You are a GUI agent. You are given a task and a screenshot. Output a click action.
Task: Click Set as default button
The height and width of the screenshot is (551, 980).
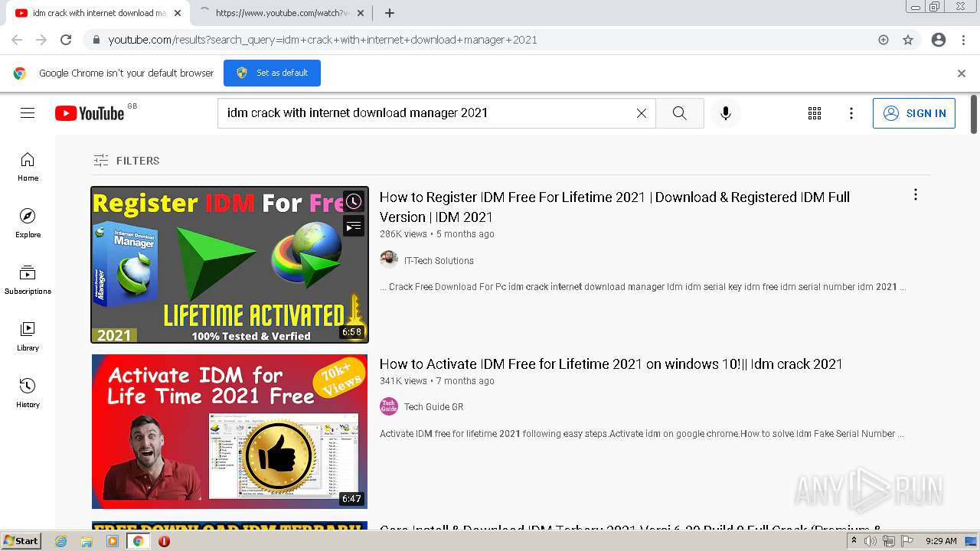pyautogui.click(x=272, y=73)
